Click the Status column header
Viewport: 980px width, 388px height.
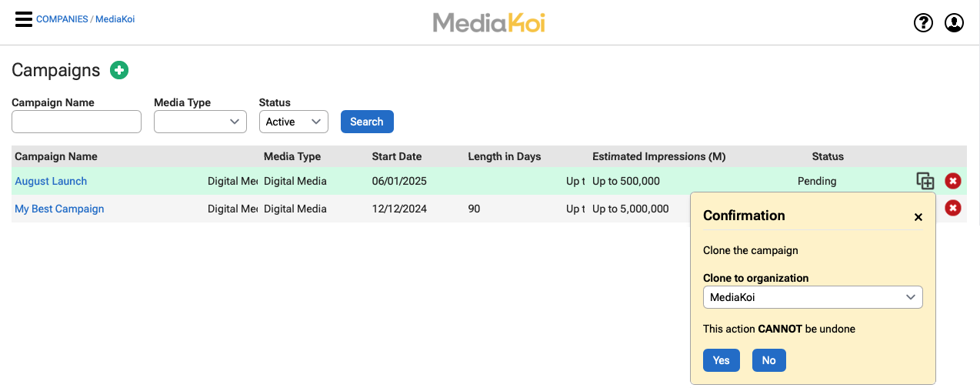click(x=828, y=156)
